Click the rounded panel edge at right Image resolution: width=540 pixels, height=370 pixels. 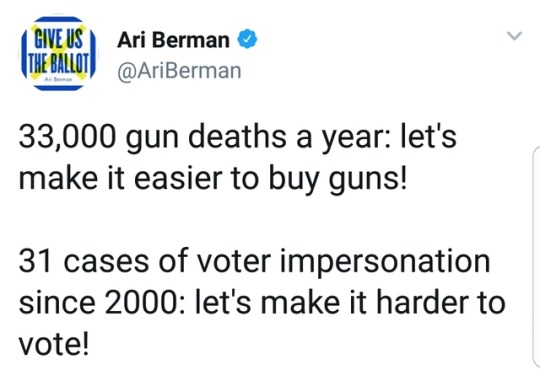[536, 257]
